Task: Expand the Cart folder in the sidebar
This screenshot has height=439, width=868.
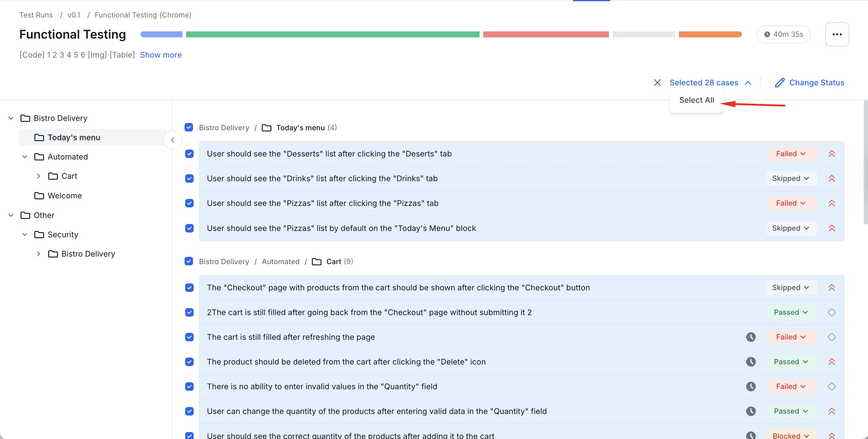Action: tap(38, 176)
